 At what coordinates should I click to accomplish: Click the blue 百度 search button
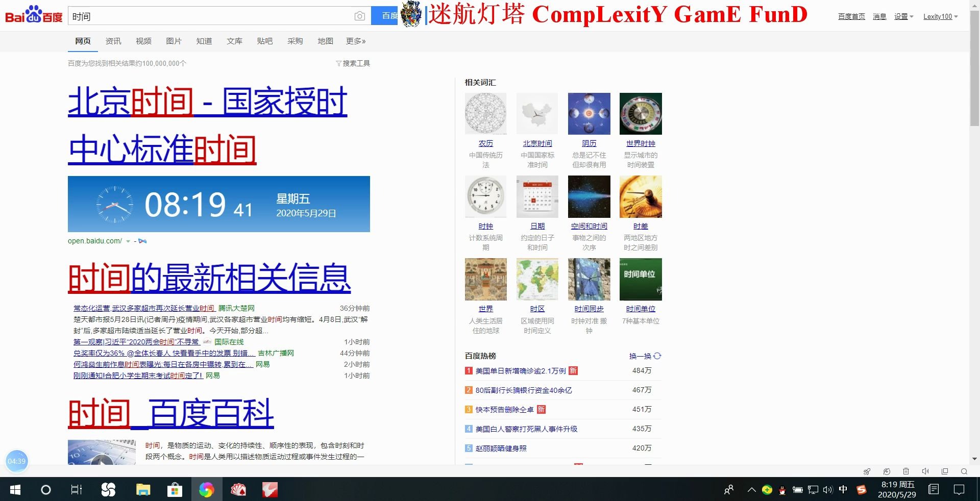384,16
